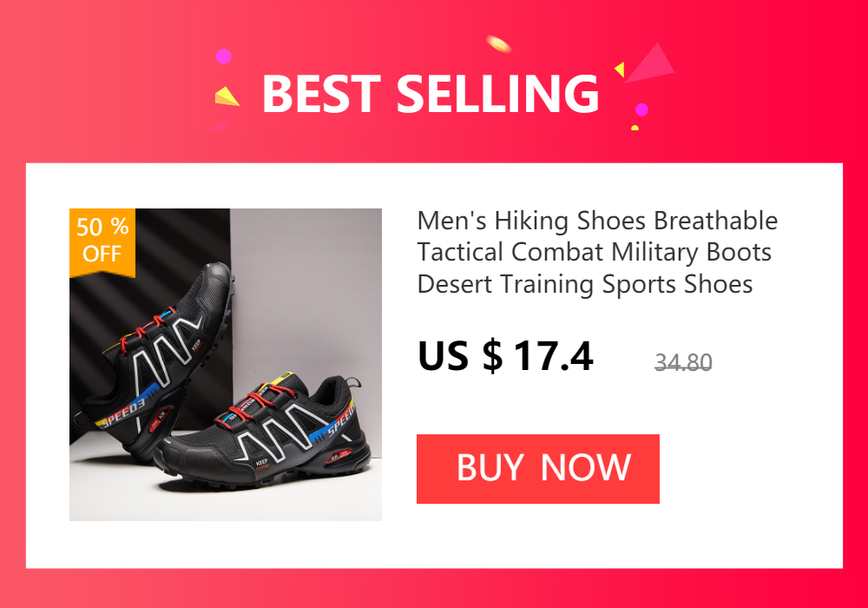Click the red BUY NOW button

point(537,469)
